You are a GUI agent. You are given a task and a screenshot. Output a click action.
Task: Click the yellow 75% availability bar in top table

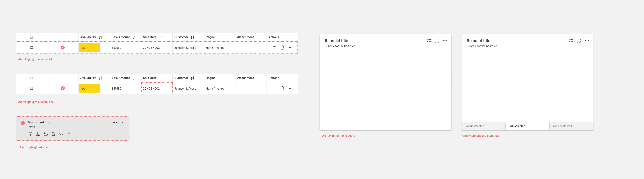click(x=89, y=48)
